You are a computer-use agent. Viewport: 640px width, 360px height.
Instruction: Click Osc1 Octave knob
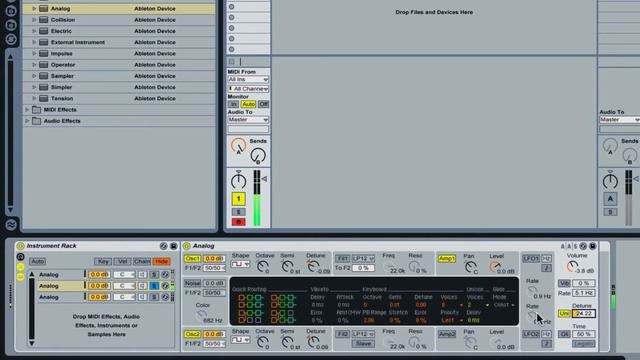[262, 267]
